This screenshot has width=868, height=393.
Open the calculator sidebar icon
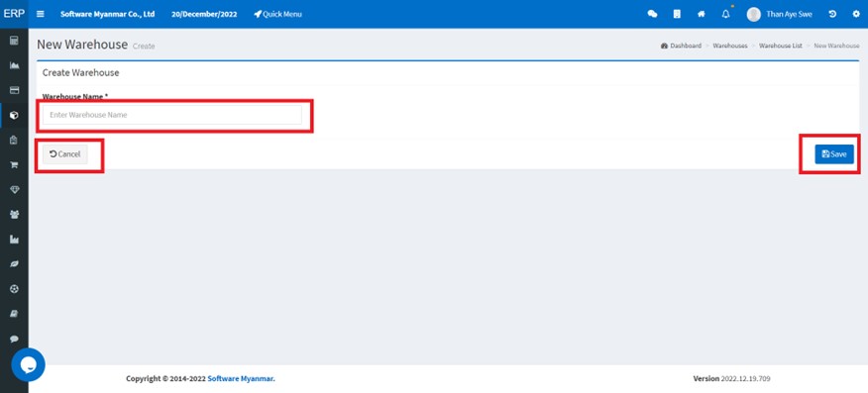[15, 41]
